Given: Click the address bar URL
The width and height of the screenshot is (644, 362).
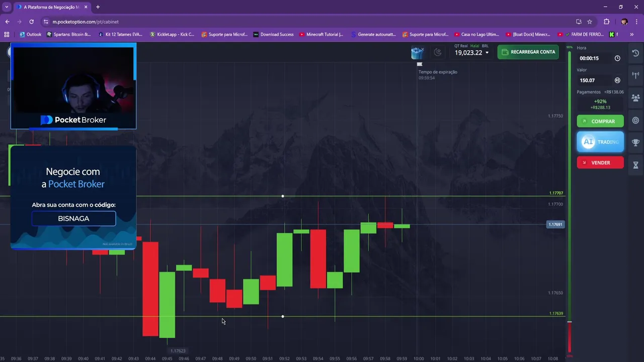Looking at the screenshot, I should (86, 22).
